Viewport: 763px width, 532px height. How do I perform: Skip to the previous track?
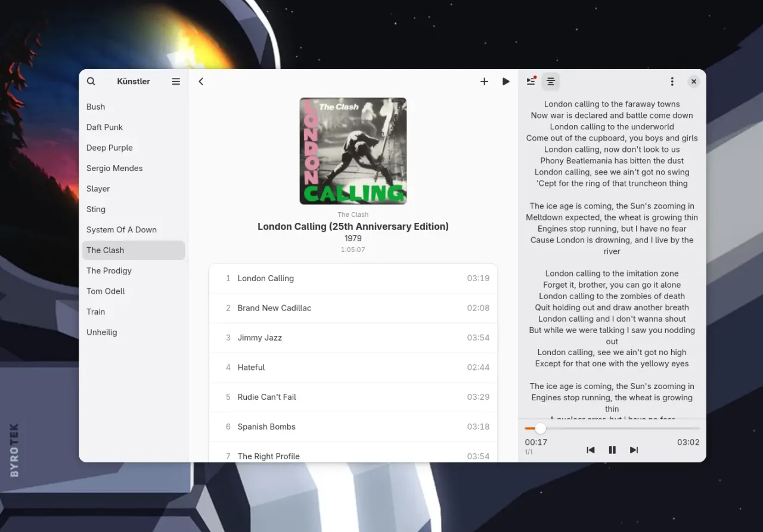click(590, 450)
